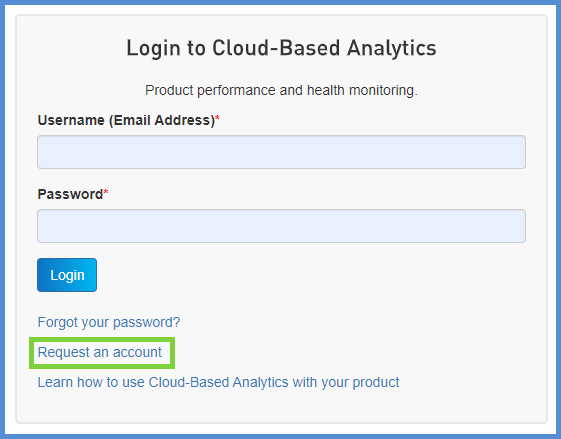This screenshot has width=561, height=439.
Task: Click the Password field label
Action: pos(70,194)
